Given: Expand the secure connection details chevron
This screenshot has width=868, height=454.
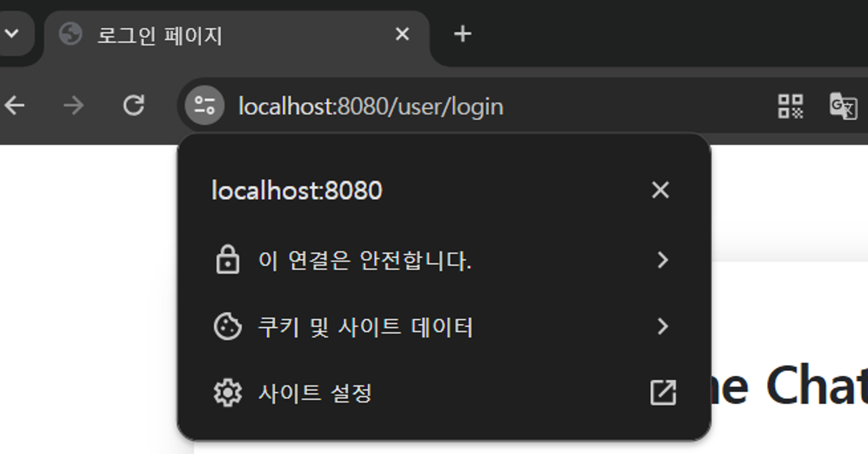Looking at the screenshot, I should (662, 260).
